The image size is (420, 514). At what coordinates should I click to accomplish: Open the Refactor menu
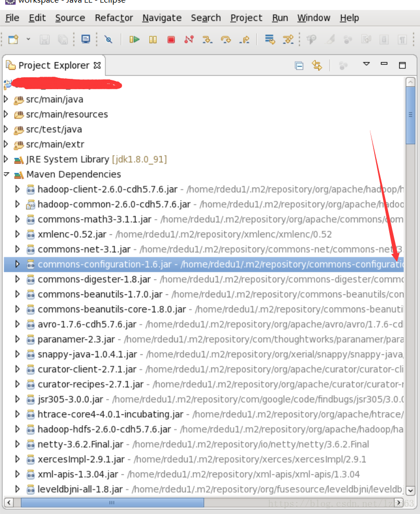(x=114, y=18)
